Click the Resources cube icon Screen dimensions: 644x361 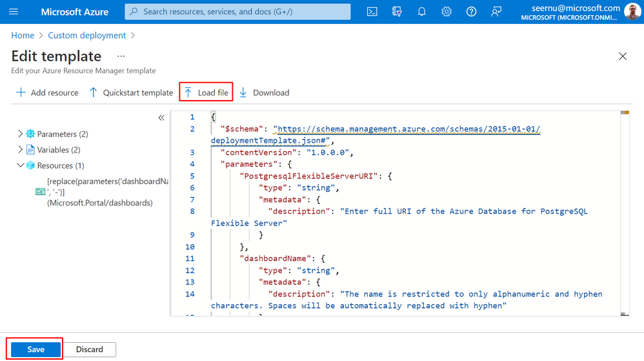point(30,165)
